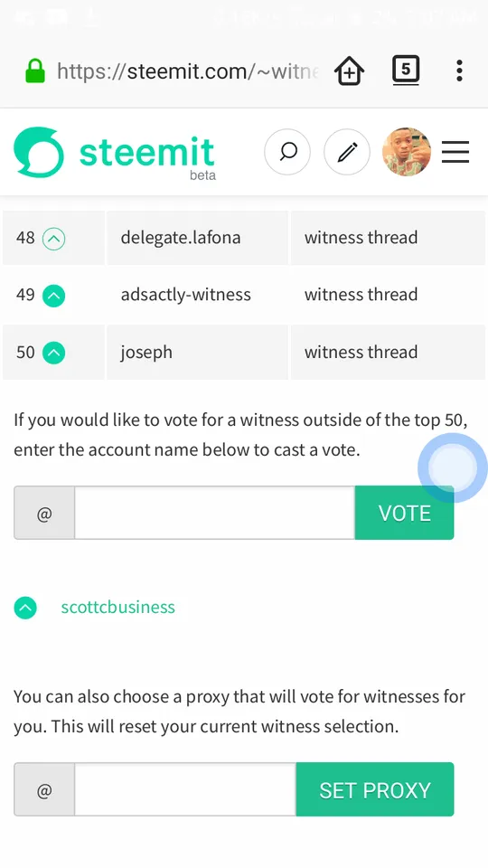This screenshot has width=488, height=868.
Task: Open the Steemit search icon
Action: 287,152
